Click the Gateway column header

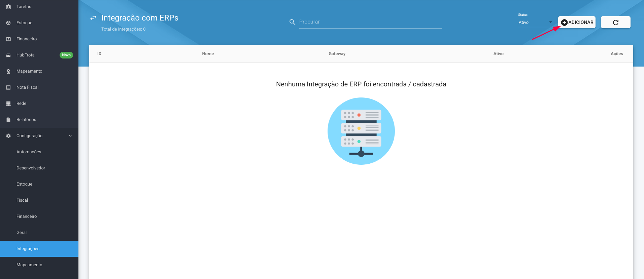click(x=337, y=54)
